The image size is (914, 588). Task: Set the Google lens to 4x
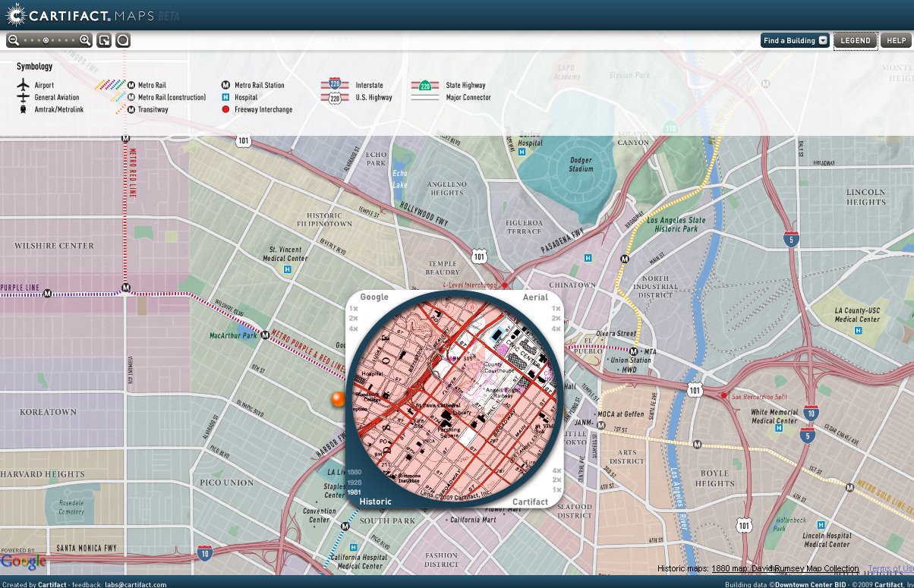pyautogui.click(x=354, y=329)
